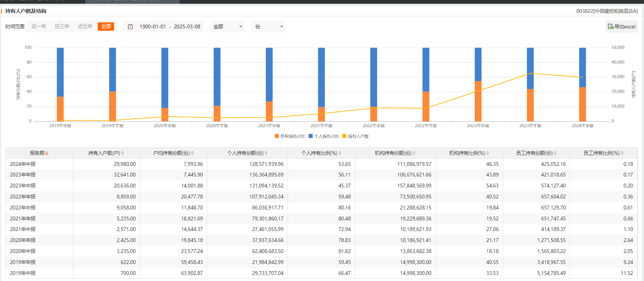The image size is (644, 281).
Task: Select the 2024年中报 table row label
Action: click(x=23, y=164)
